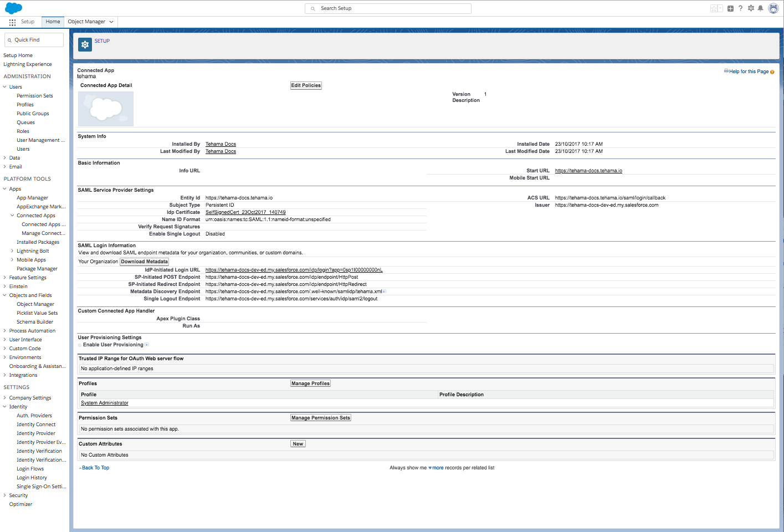Click into the Search Setup field
This screenshot has height=532, width=784.
point(388,8)
